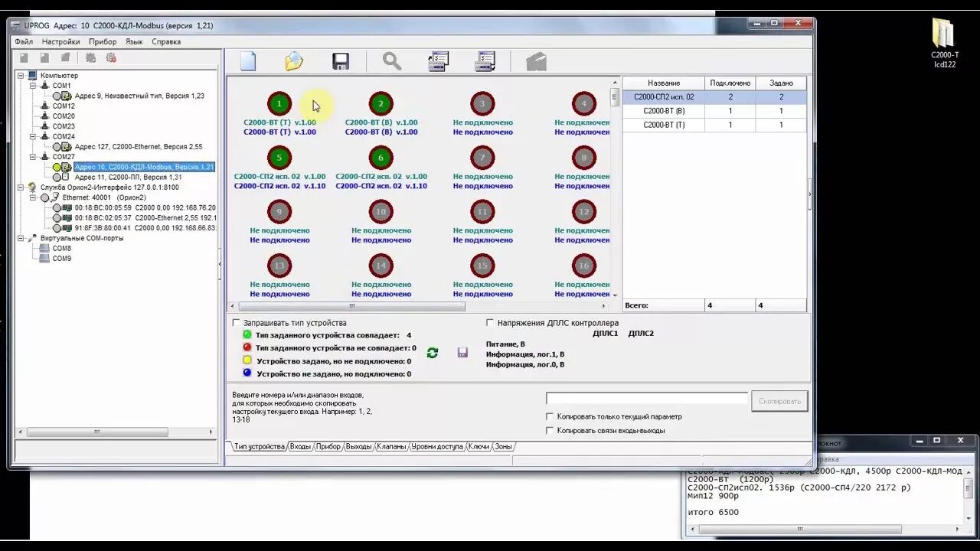
Task: Select unconnected device circle number 15
Action: (x=482, y=266)
